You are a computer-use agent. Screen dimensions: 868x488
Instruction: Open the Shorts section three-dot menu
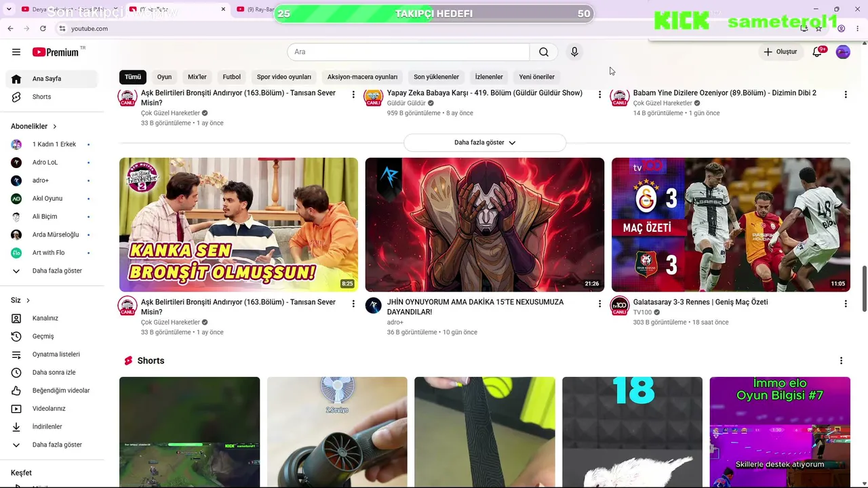(842, 361)
